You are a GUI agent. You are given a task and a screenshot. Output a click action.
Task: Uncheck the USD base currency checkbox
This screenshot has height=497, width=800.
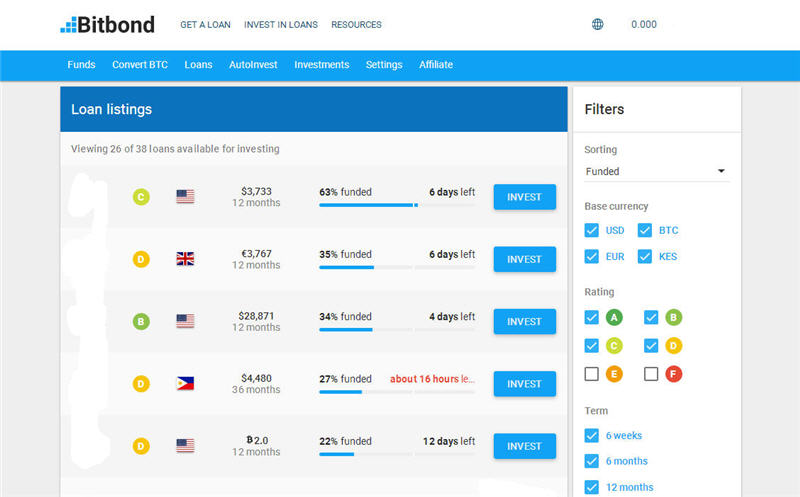591,230
